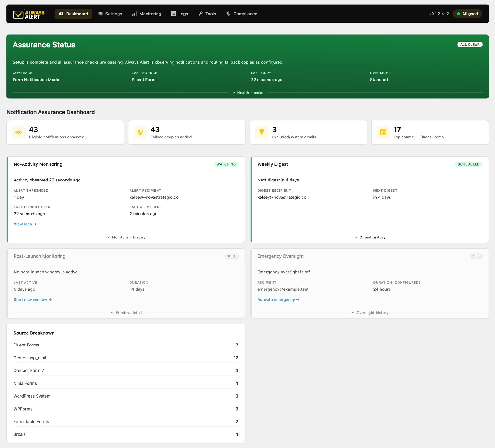Click the 24 hours duration value
This screenshot has height=448, width=495.
(x=382, y=289)
